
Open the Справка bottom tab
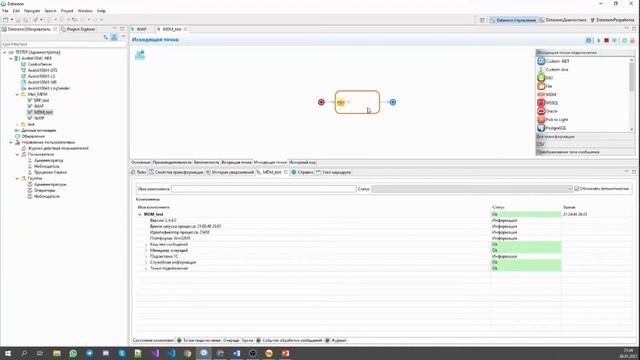pos(302,172)
